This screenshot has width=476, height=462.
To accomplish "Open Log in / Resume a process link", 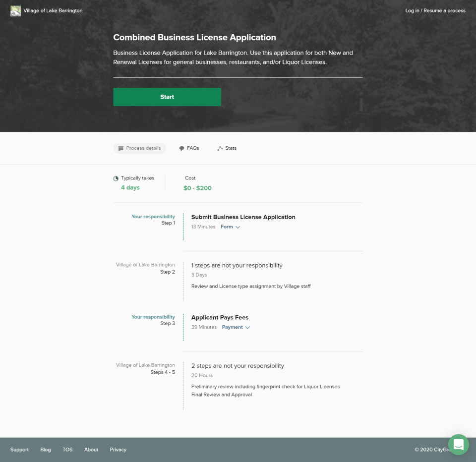I will [435, 10].
